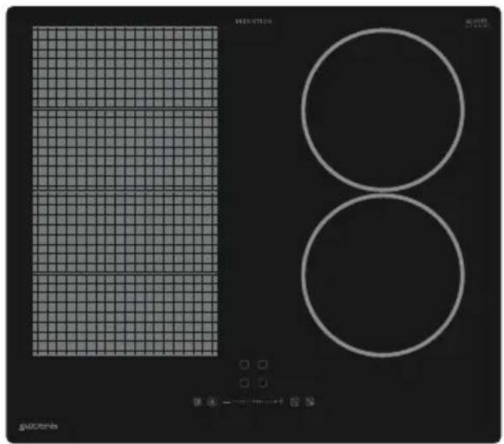The width and height of the screenshot is (504, 444).
Task: Tap the round timer icon right of the slider
Action: [294, 401]
